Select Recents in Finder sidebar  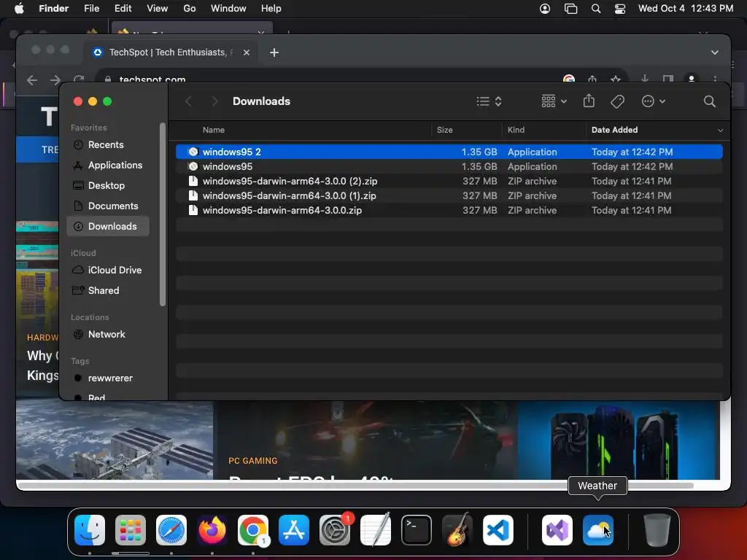(108, 145)
